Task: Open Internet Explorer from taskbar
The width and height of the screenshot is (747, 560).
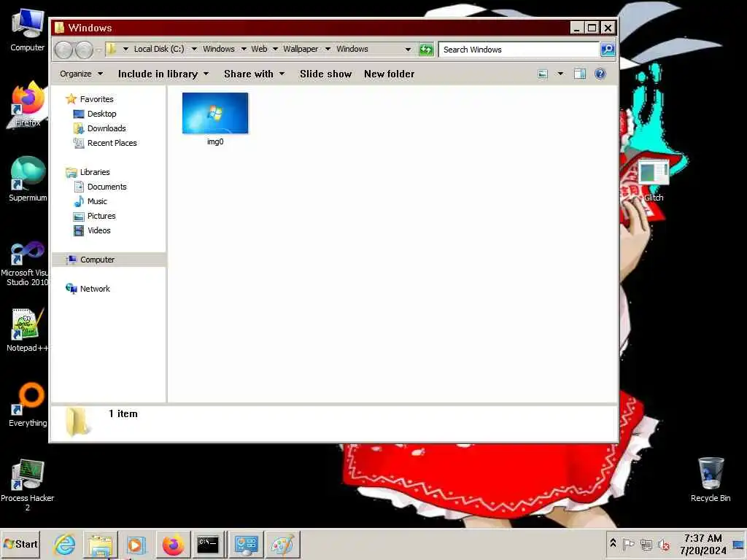Action: [x=64, y=544]
